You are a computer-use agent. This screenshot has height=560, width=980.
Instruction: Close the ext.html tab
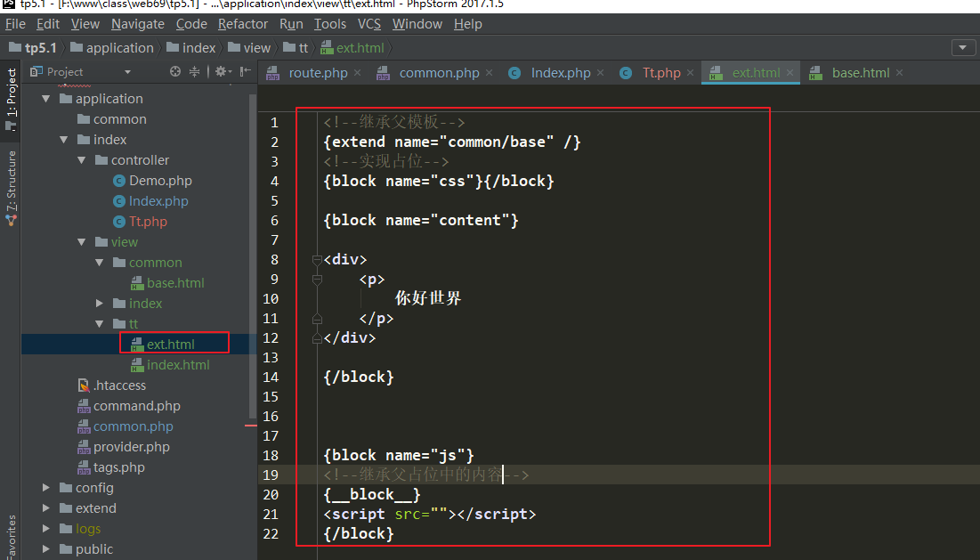click(x=790, y=73)
